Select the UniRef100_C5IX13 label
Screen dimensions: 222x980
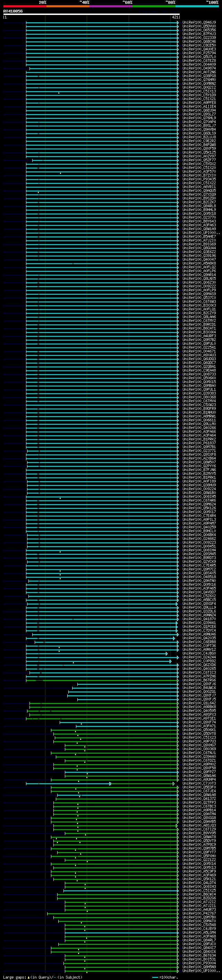click(199, 91)
